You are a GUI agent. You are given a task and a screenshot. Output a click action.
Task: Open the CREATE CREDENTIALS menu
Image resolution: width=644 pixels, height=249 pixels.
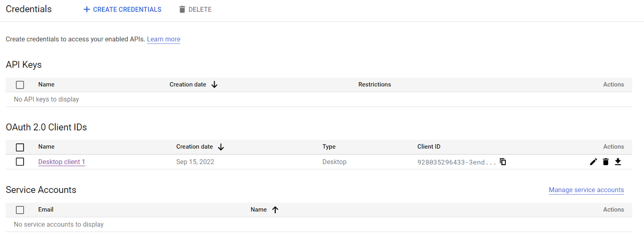coord(127,10)
